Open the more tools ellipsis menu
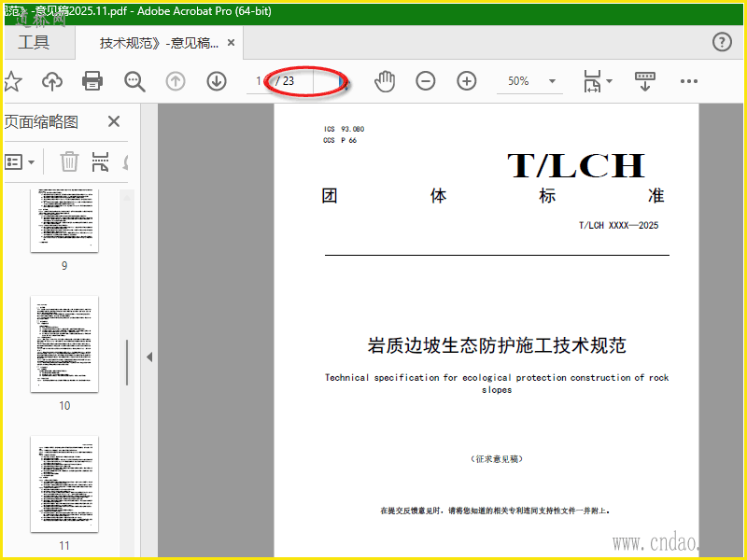Image resolution: width=747 pixels, height=560 pixels. tap(689, 81)
